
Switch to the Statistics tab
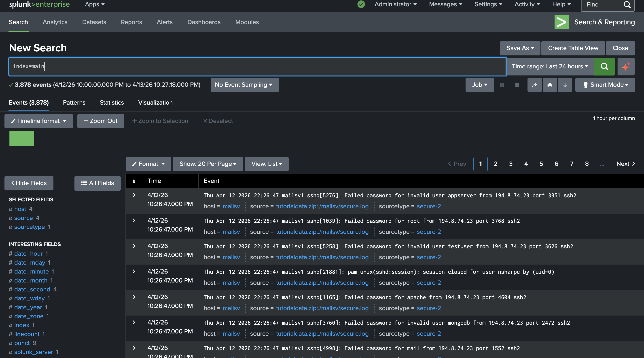[x=112, y=103]
